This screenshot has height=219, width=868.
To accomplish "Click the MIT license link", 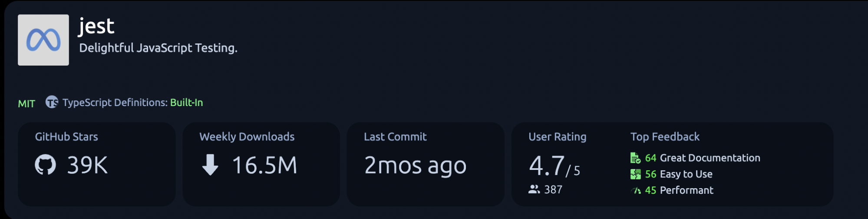I will tap(26, 103).
